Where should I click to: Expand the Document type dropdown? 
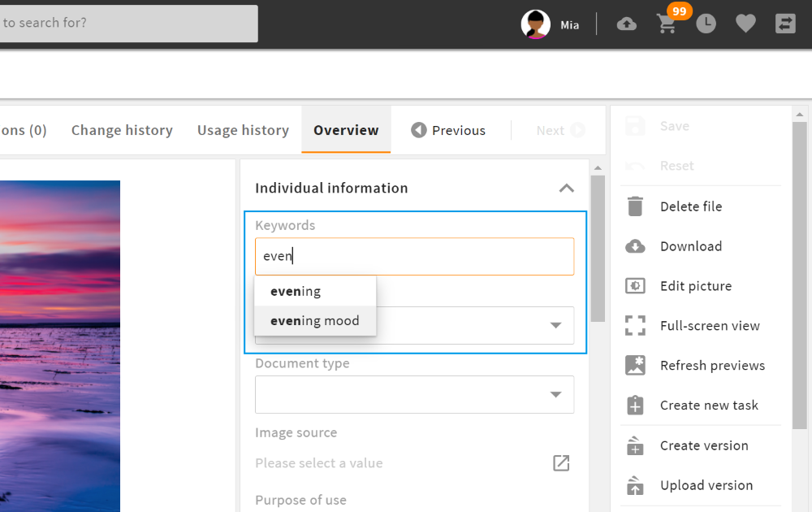coord(556,395)
